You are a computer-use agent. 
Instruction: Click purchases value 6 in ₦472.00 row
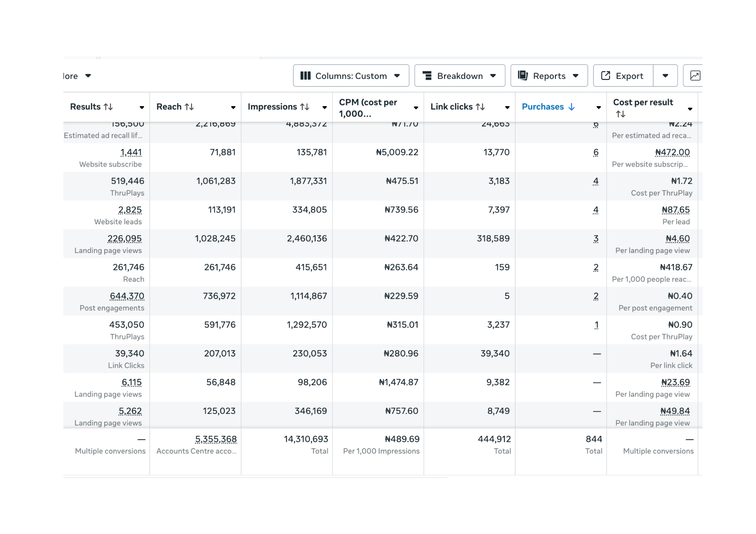[596, 152]
